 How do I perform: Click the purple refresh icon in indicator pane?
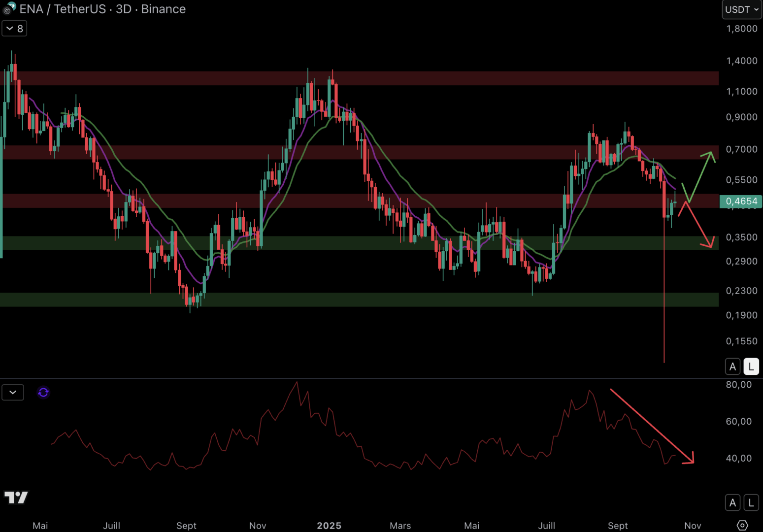pyautogui.click(x=43, y=393)
